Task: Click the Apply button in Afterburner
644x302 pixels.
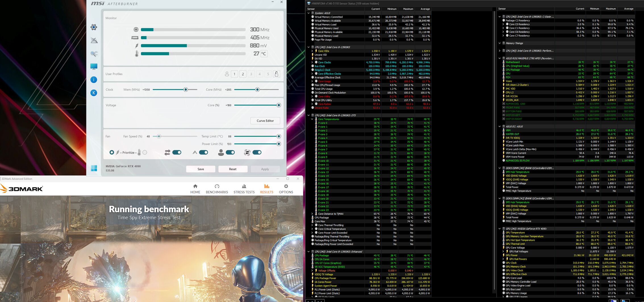Action: click(265, 169)
